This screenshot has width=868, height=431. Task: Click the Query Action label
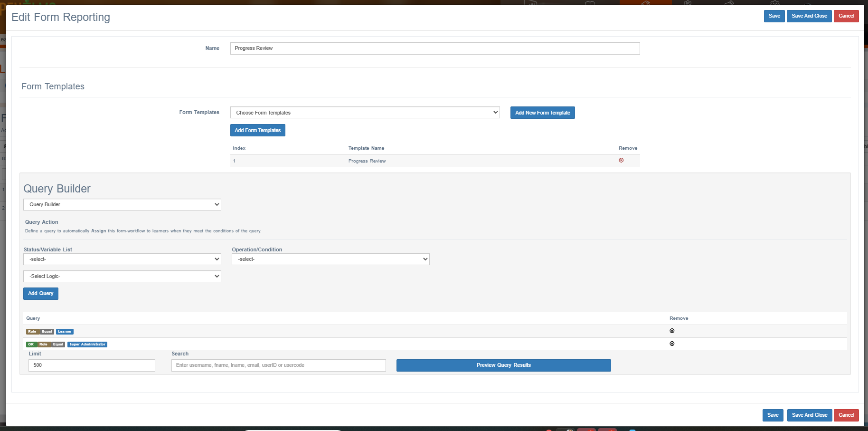pos(41,222)
